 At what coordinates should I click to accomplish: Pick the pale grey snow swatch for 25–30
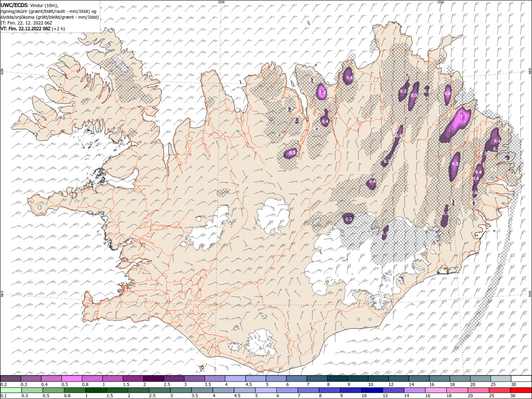click(500, 379)
